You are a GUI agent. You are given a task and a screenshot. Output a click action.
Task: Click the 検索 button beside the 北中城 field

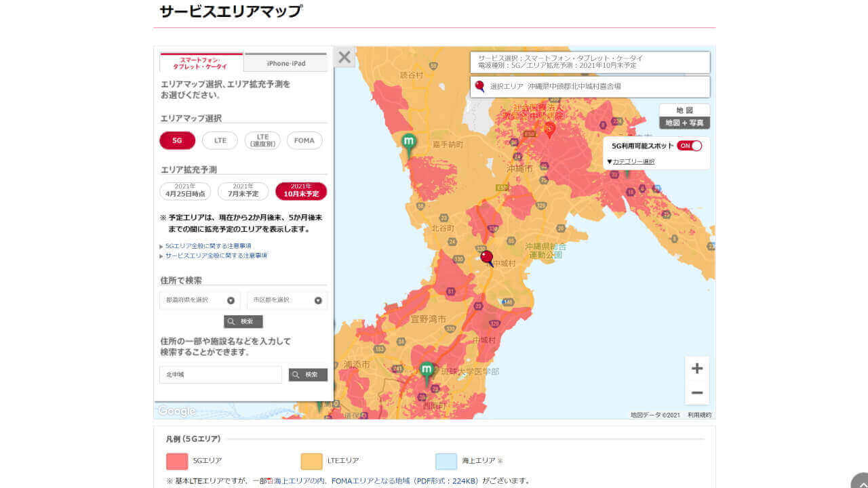[x=308, y=374]
